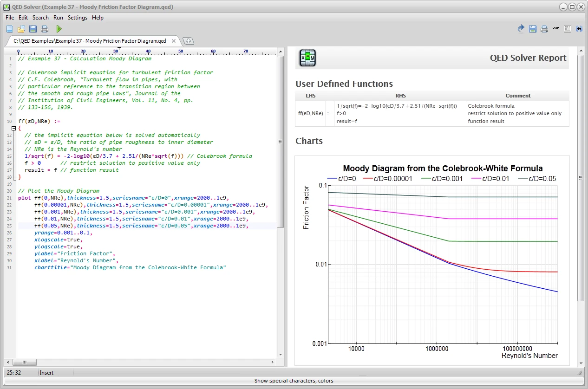588x389 pixels.
Task: Click the Insert mode status bar indicator
Action: tap(46, 372)
